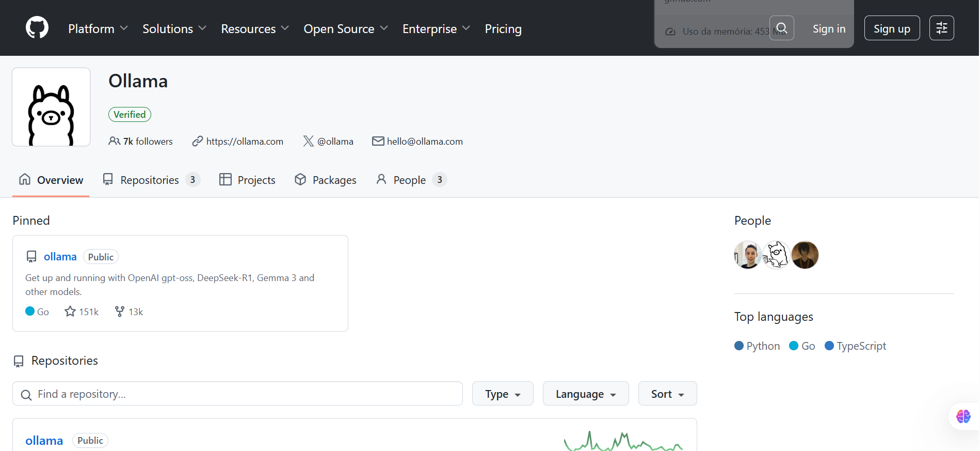Image resolution: width=980 pixels, height=451 pixels.
Task: Click the ollama commit activity sparkline
Action: (x=623, y=441)
